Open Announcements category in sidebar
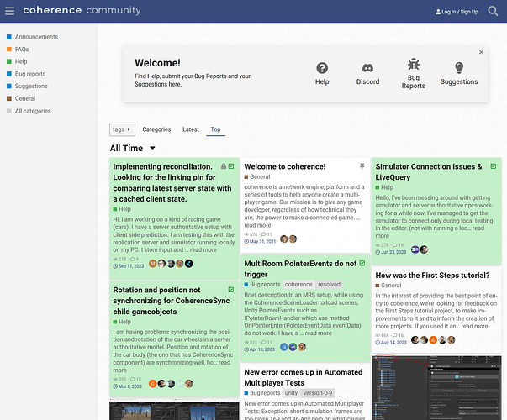 [x=32, y=37]
